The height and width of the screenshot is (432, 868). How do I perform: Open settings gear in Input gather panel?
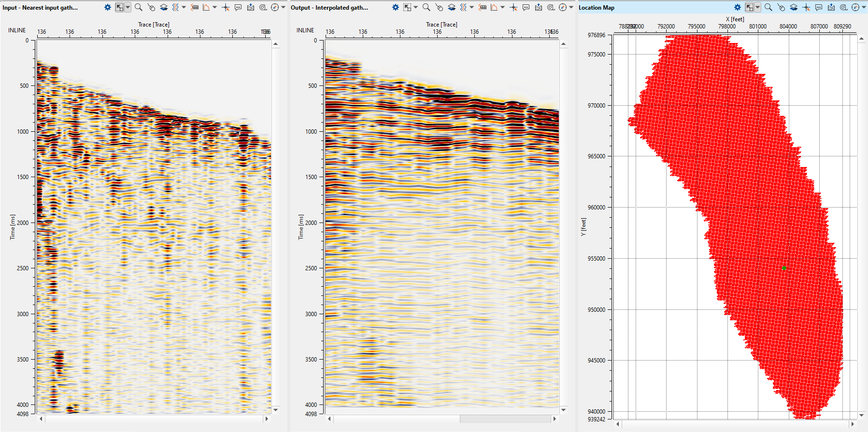click(x=108, y=7)
